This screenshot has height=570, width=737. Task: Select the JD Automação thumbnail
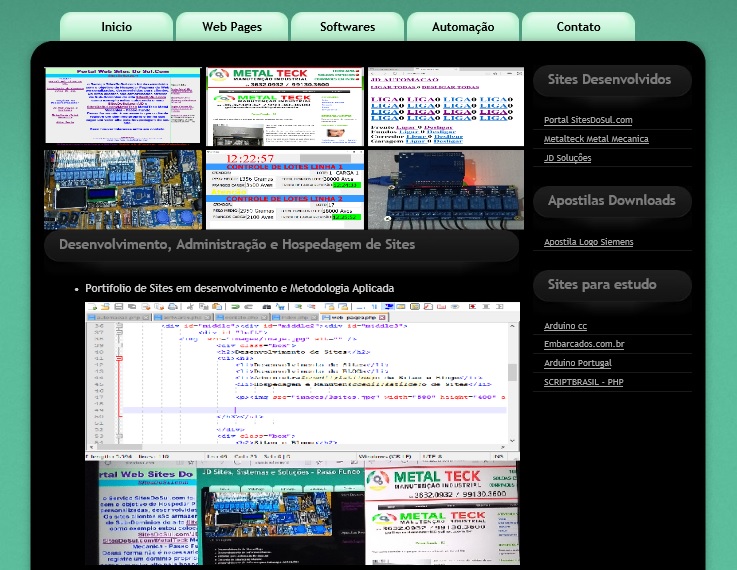pyautogui.click(x=445, y=106)
